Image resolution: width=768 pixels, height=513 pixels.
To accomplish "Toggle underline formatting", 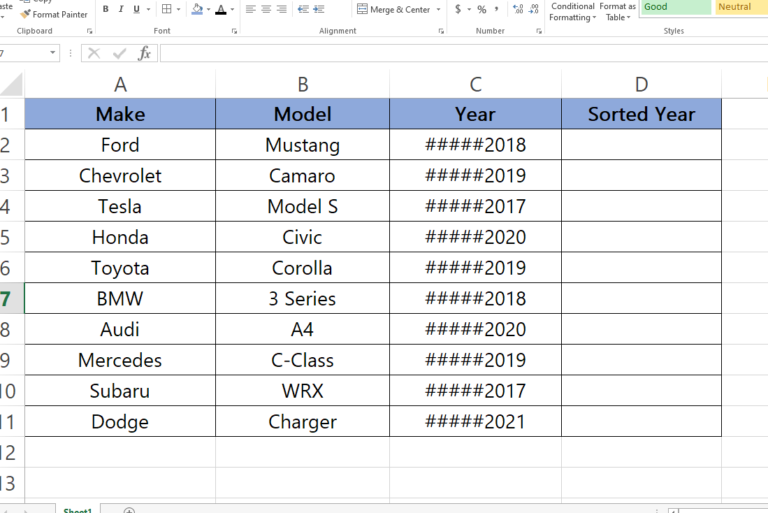I will [x=136, y=10].
